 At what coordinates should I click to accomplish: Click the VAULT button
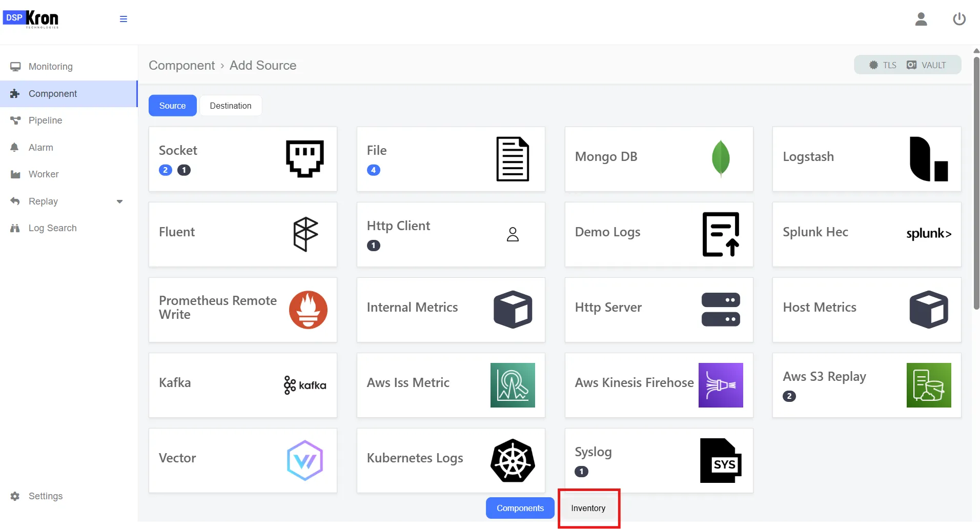pyautogui.click(x=926, y=65)
